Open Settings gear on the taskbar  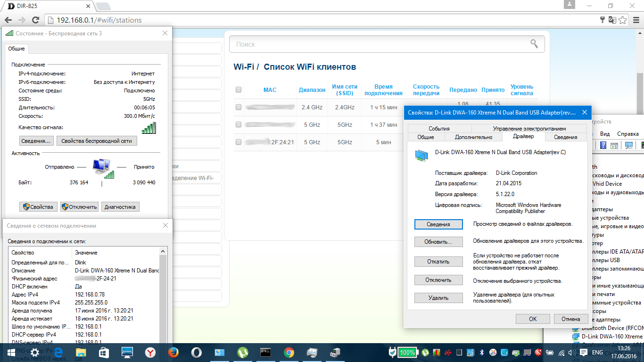point(34,352)
